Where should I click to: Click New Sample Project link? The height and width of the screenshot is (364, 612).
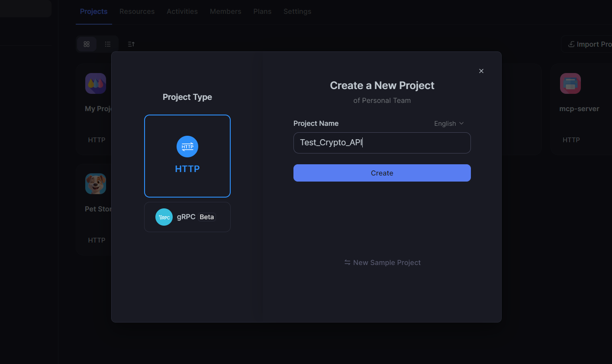(382, 262)
